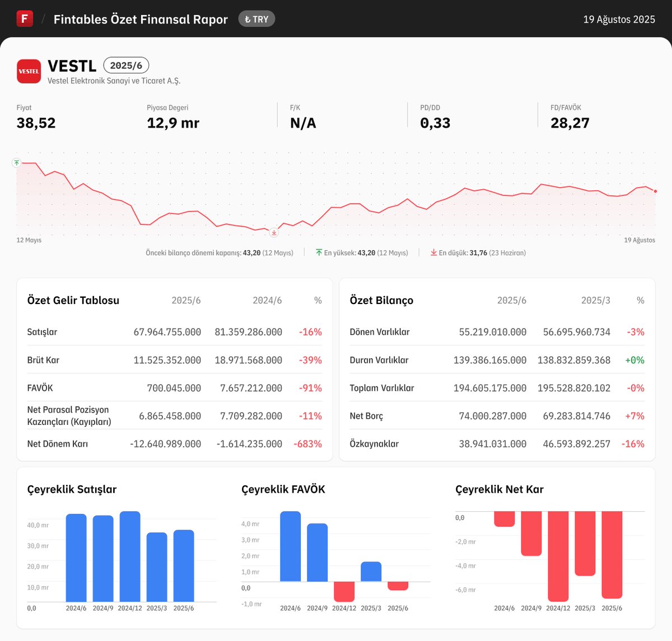Click the latest price dot at chart end
Image resolution: width=672 pixels, height=641 pixels.
click(654, 190)
